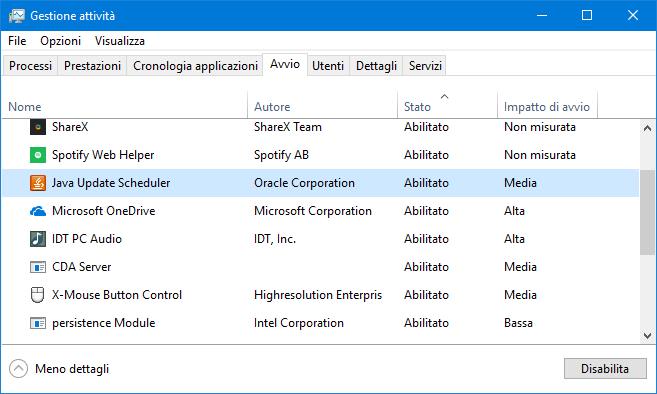Maximize the Gestione attività window
657x394 pixels.
point(587,16)
